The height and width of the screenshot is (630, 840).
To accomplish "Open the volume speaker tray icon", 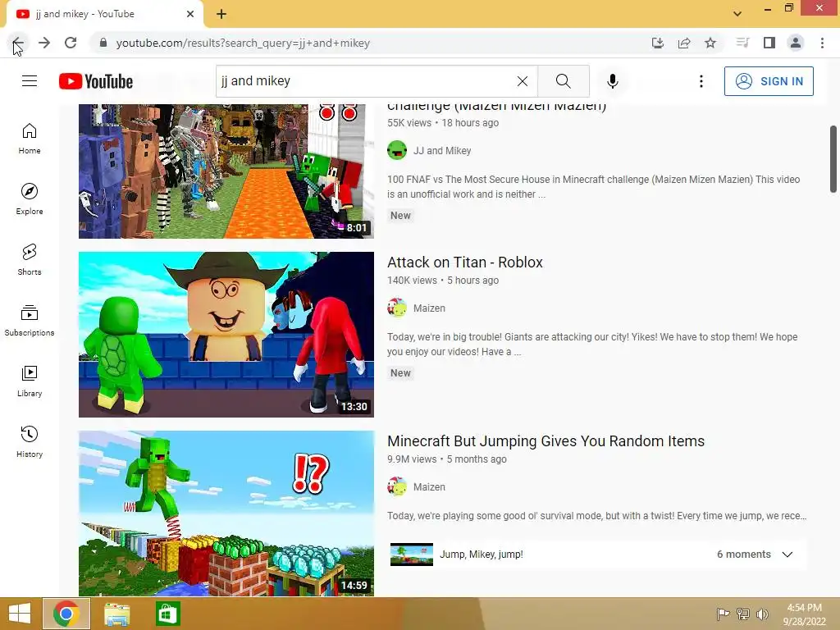I will [762, 614].
